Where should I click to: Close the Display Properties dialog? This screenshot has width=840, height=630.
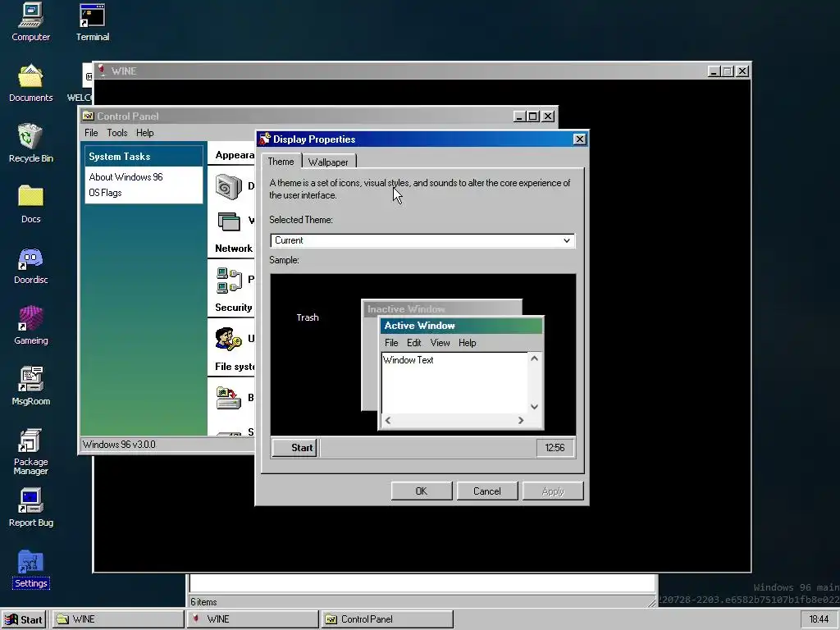[579, 139]
